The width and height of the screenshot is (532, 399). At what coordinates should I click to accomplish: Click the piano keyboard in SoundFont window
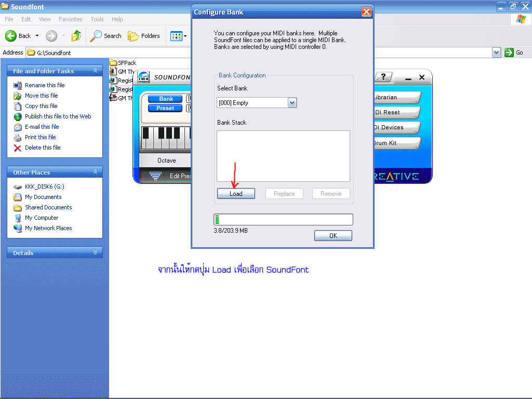[x=166, y=138]
